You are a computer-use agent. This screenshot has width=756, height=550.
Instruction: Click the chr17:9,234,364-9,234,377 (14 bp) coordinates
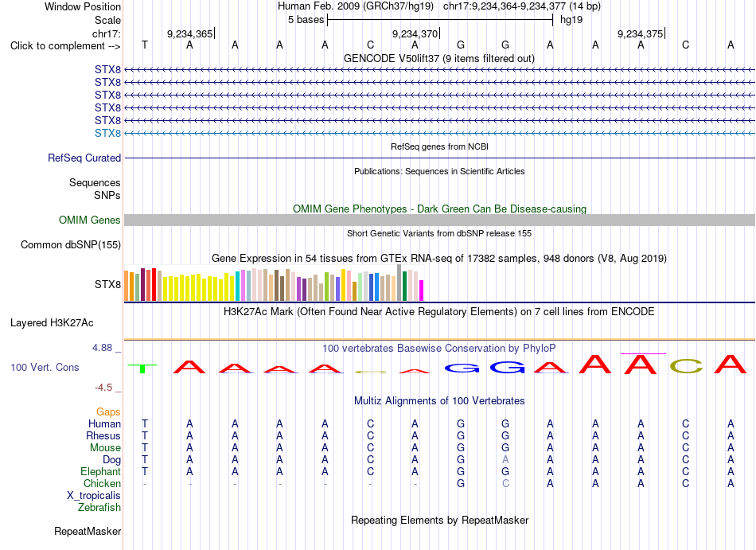[522, 6]
